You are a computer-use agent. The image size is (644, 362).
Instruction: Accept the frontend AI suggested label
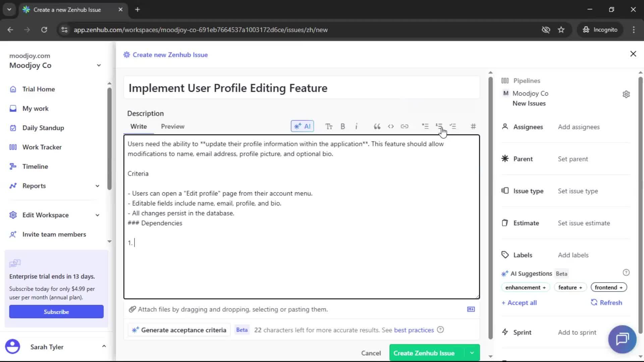click(x=608, y=287)
